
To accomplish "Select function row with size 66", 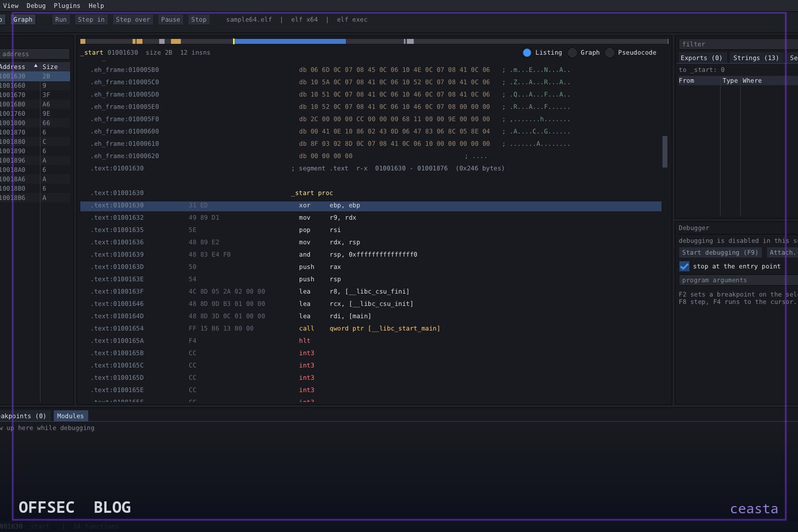I will (x=34, y=123).
